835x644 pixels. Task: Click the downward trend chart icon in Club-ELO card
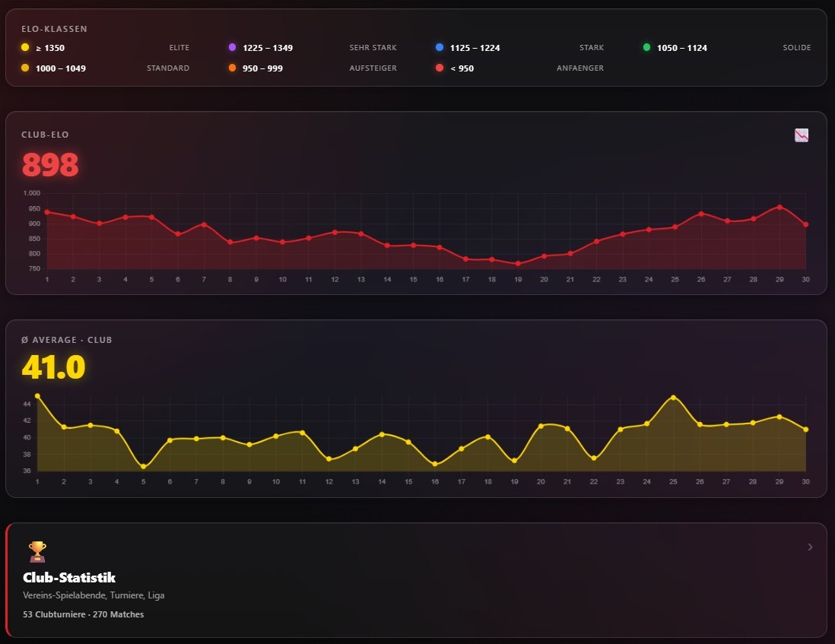tap(802, 135)
